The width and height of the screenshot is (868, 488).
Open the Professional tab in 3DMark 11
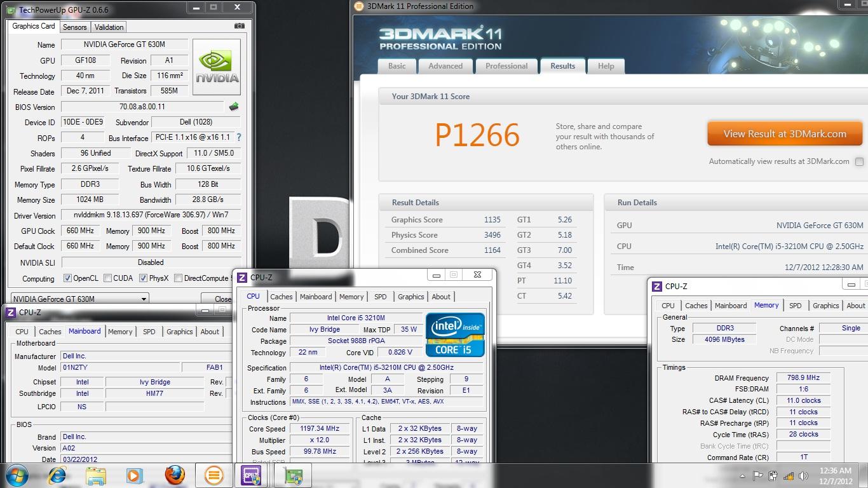point(506,66)
